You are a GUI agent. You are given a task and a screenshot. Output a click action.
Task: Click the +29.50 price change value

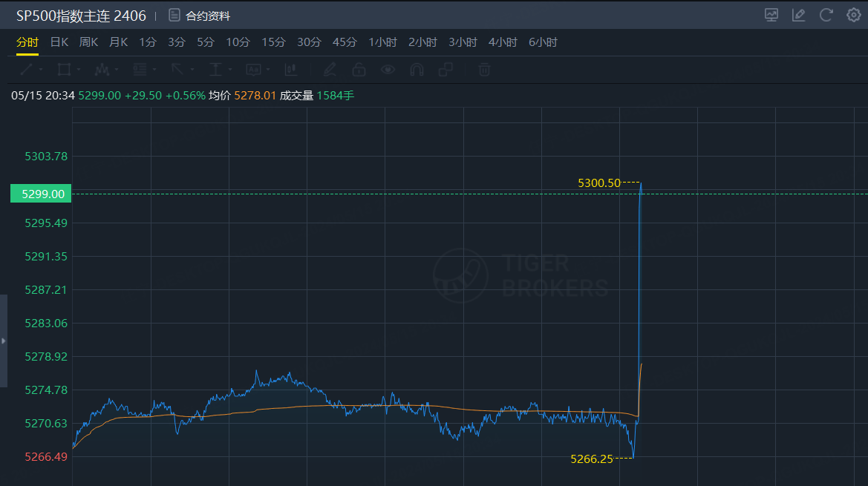[143, 96]
